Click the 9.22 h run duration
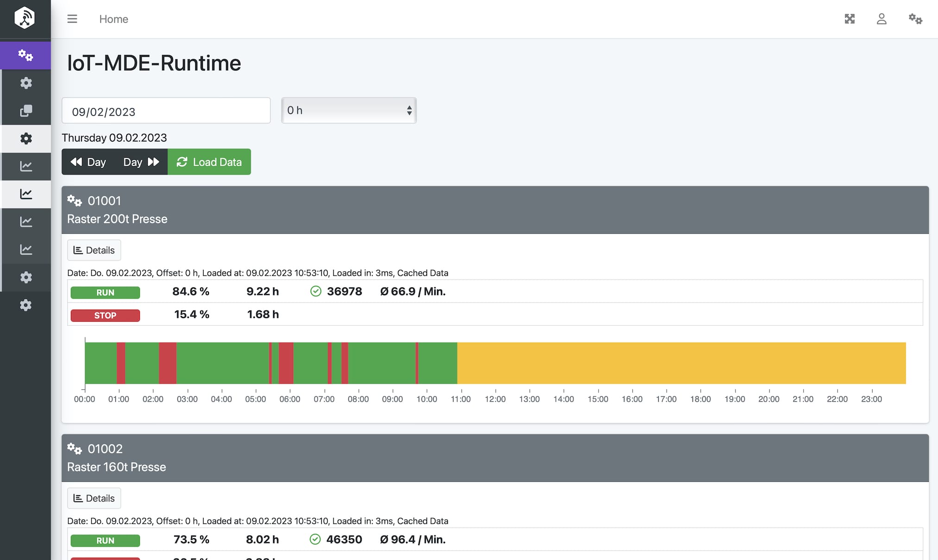938x560 pixels. [263, 292]
